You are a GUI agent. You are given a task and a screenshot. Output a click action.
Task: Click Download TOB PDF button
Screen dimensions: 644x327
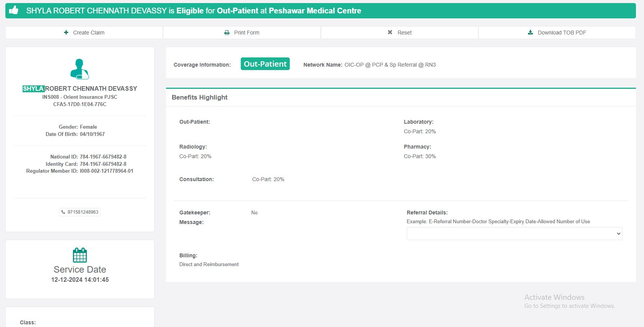point(557,33)
